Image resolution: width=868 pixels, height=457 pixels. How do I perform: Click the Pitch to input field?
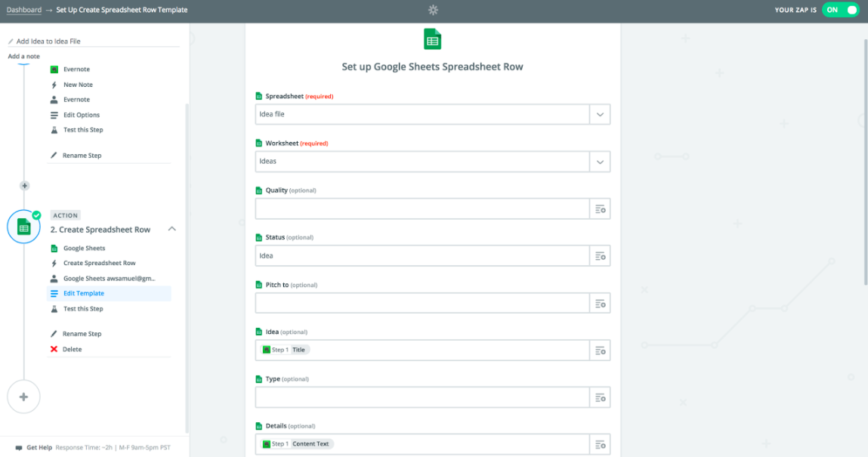(x=422, y=304)
